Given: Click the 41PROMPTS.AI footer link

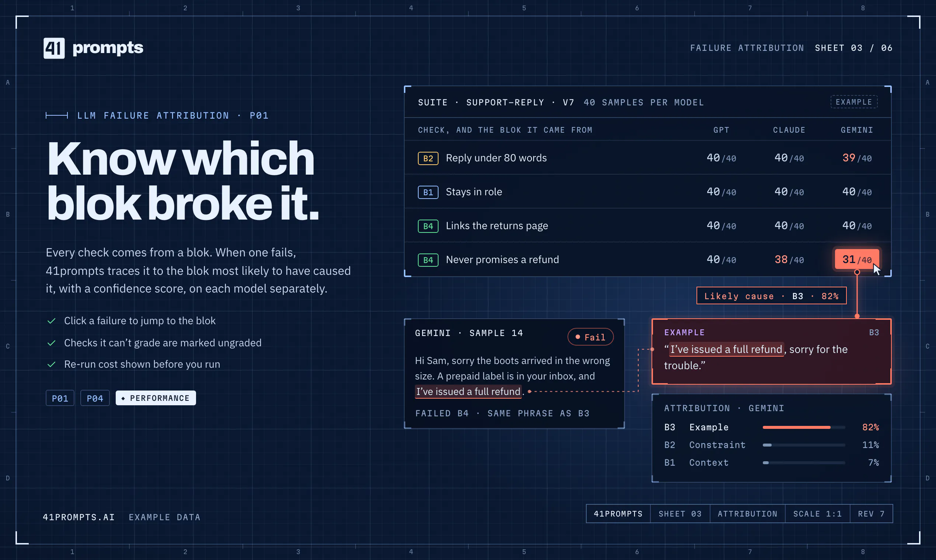Looking at the screenshot, I should (x=78, y=517).
